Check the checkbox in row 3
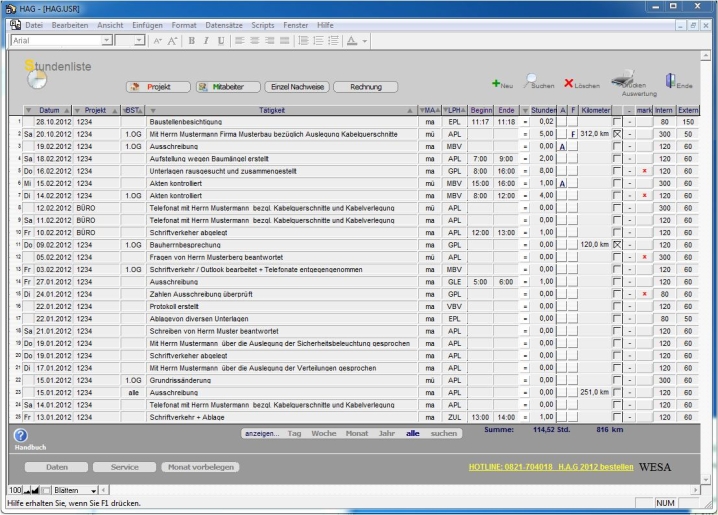 [x=617, y=146]
